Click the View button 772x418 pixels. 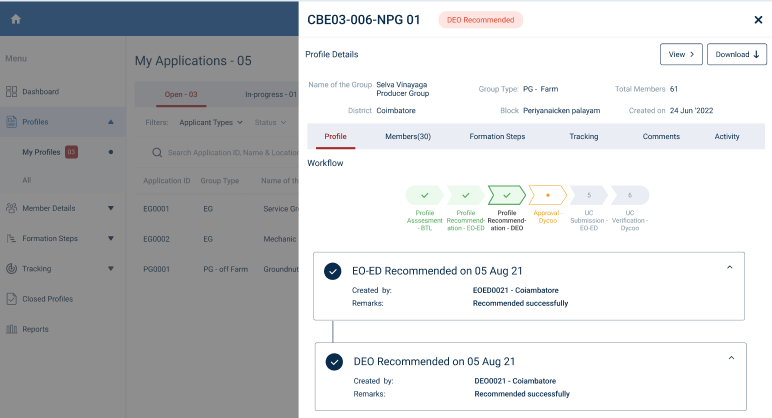point(681,54)
